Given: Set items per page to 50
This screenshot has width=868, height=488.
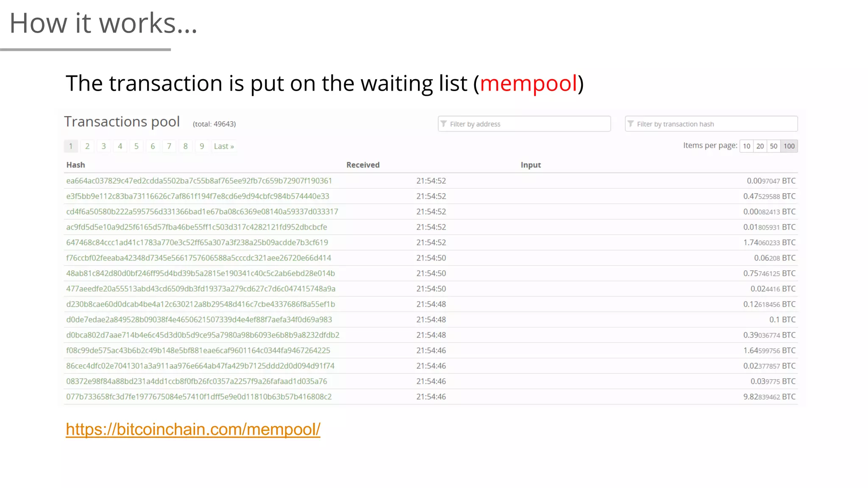Looking at the screenshot, I should click(x=773, y=146).
